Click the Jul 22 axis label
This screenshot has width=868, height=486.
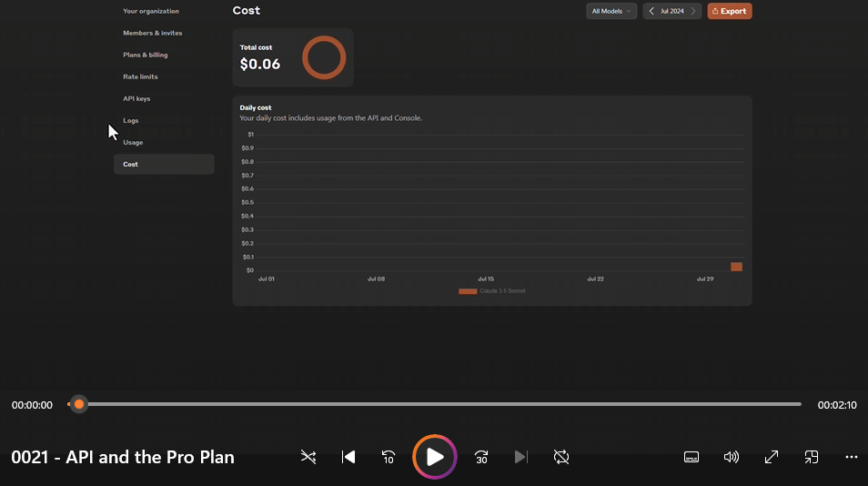[x=596, y=279]
